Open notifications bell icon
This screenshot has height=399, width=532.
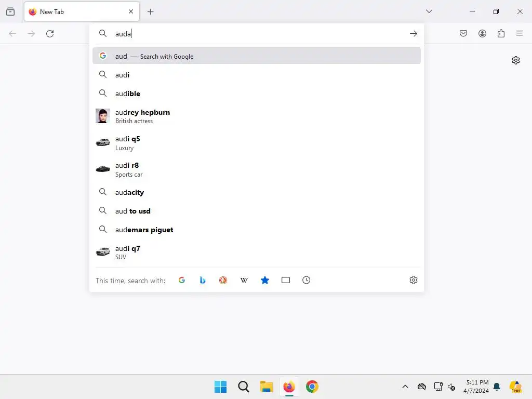(x=497, y=387)
